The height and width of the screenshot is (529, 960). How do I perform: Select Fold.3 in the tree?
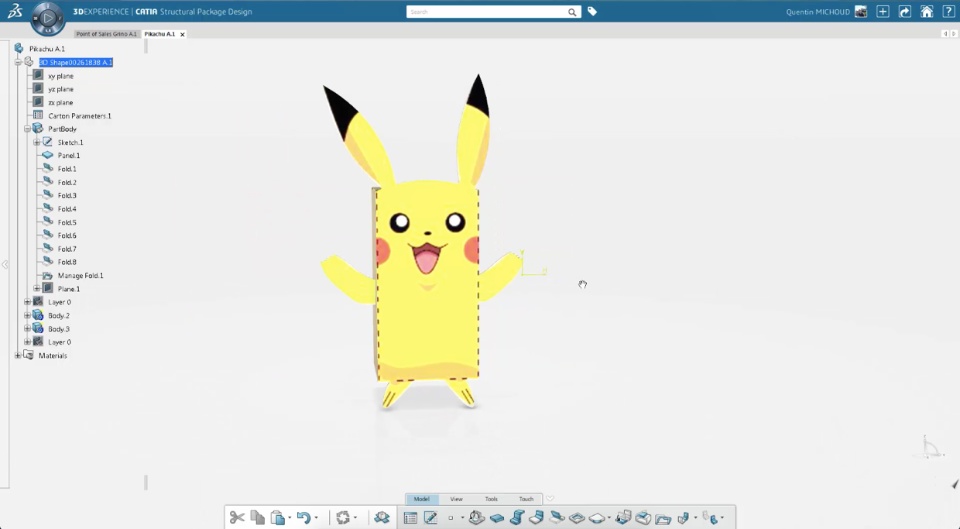(67, 196)
